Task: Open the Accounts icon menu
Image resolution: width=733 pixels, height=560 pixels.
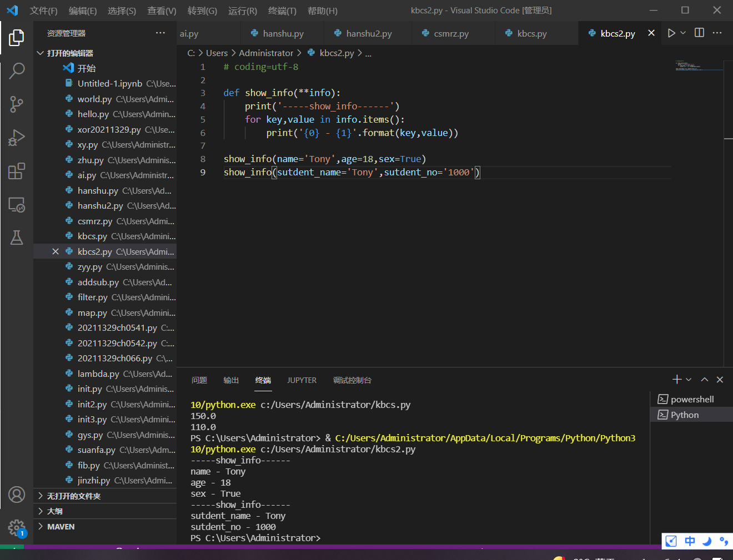Action: click(x=17, y=494)
